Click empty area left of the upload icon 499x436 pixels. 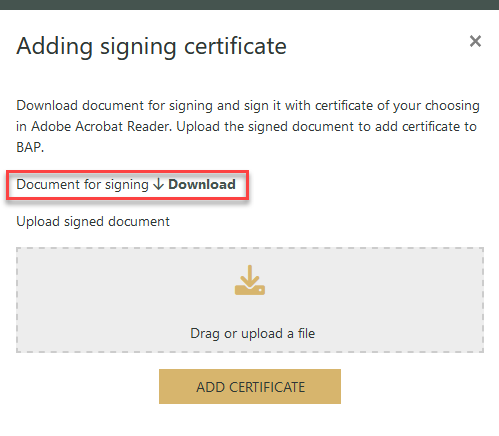[125, 280]
